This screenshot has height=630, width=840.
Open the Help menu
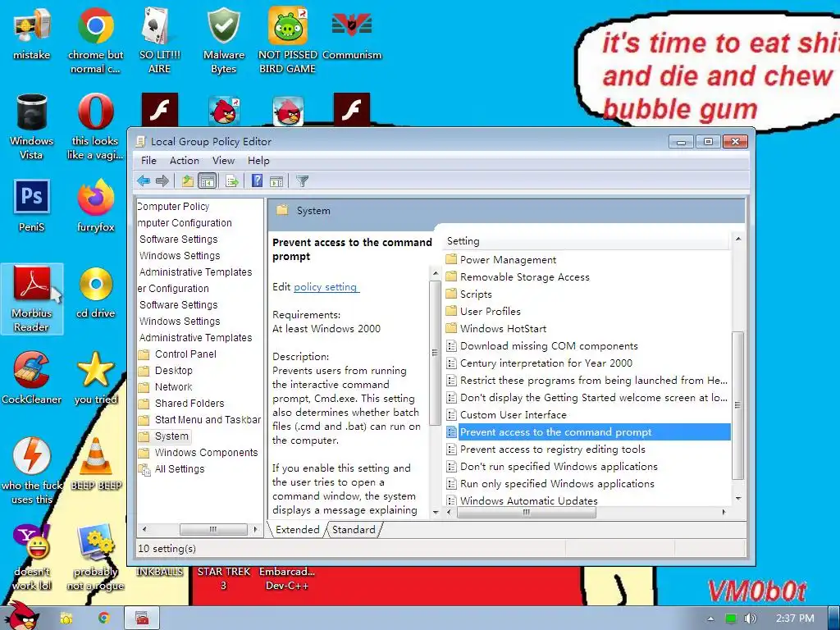258,161
